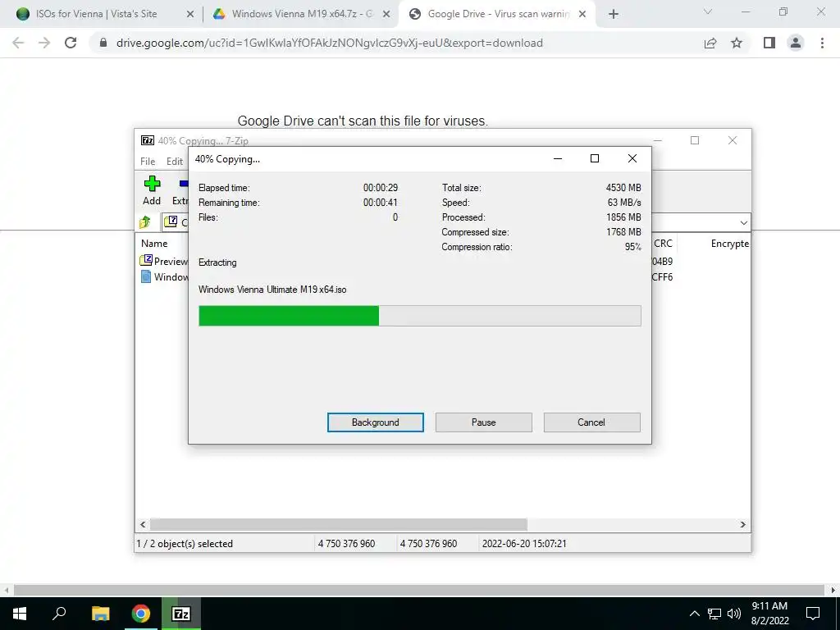This screenshot has height=630, width=840.
Task: Open Chrome tab search chevron
Action: 708,11
